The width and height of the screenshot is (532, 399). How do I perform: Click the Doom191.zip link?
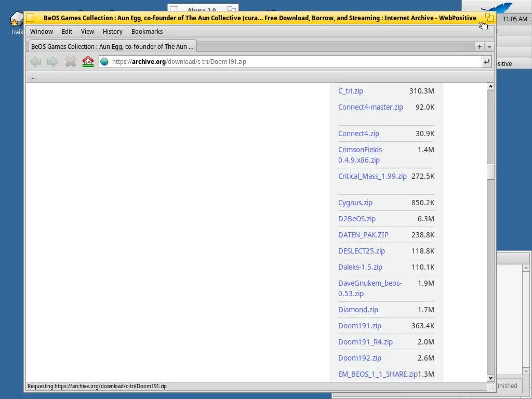coord(360,326)
